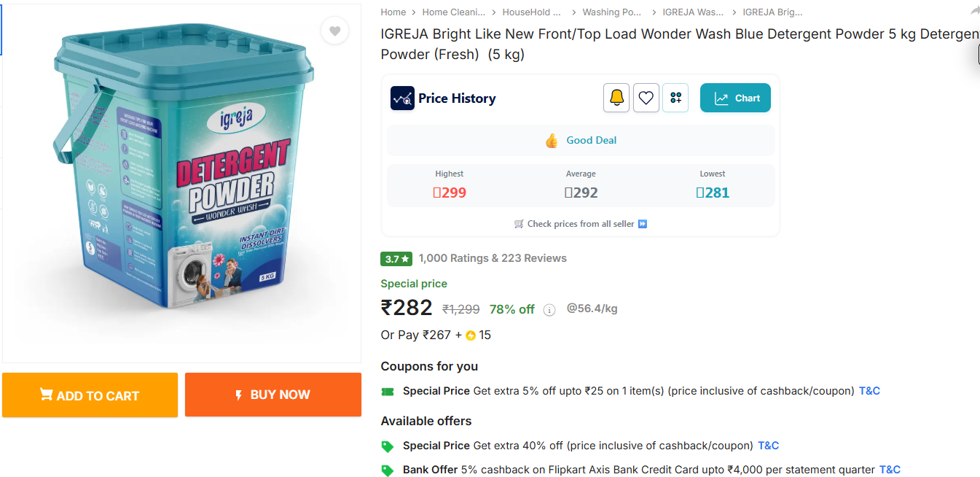
Task: Click the Buy Now button
Action: (273, 395)
